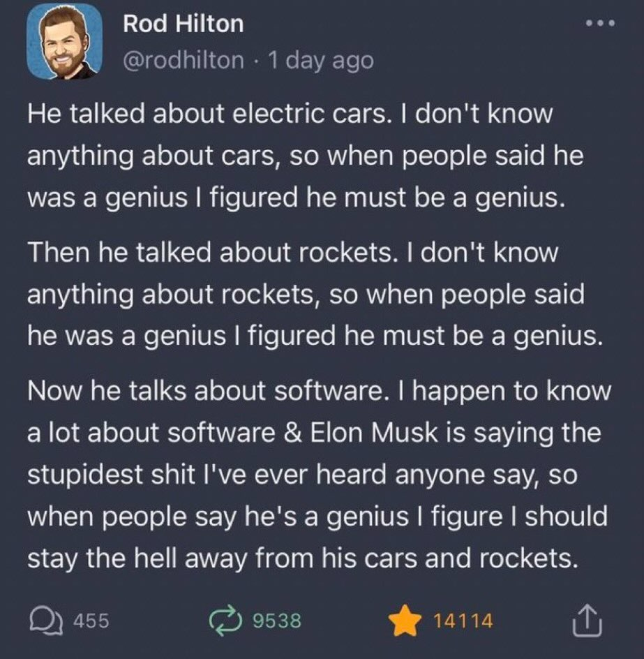This screenshot has height=659, width=644.
Task: Click the reply speech bubble icon
Action: tap(46, 619)
